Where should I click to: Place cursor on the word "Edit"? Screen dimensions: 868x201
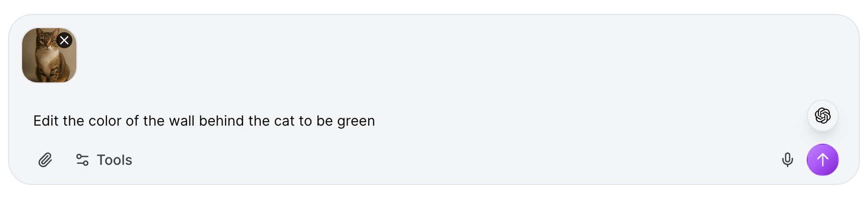(46, 121)
